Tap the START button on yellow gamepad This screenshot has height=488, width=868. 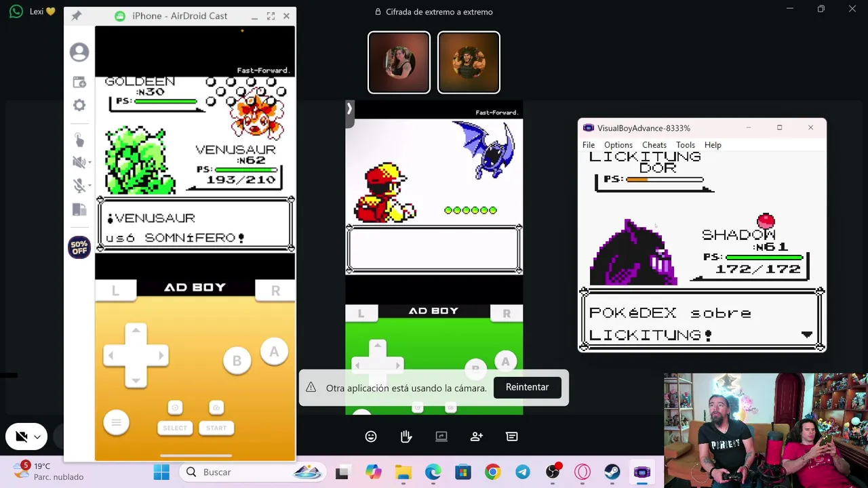(216, 428)
